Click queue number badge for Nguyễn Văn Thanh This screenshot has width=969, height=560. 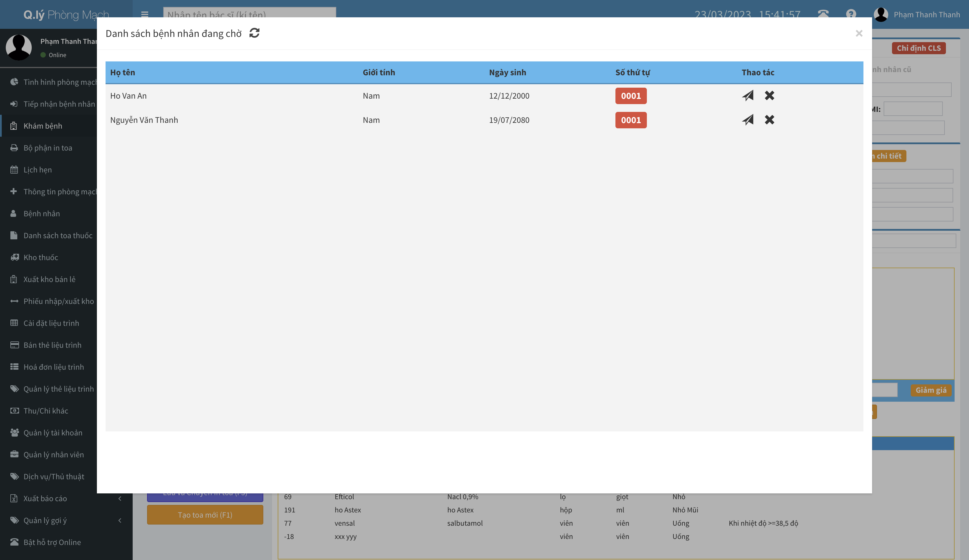pos(631,120)
